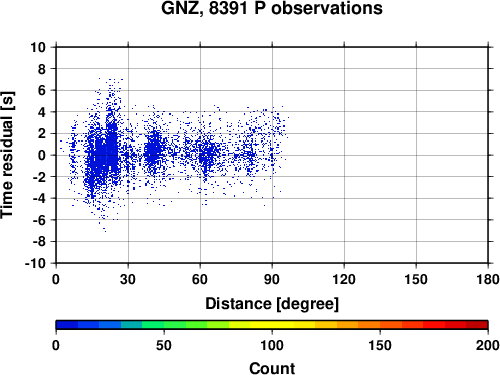Screen dimensions: 500x375
Task: Click orange colorbar segment near 150
Action: [x=380, y=325]
